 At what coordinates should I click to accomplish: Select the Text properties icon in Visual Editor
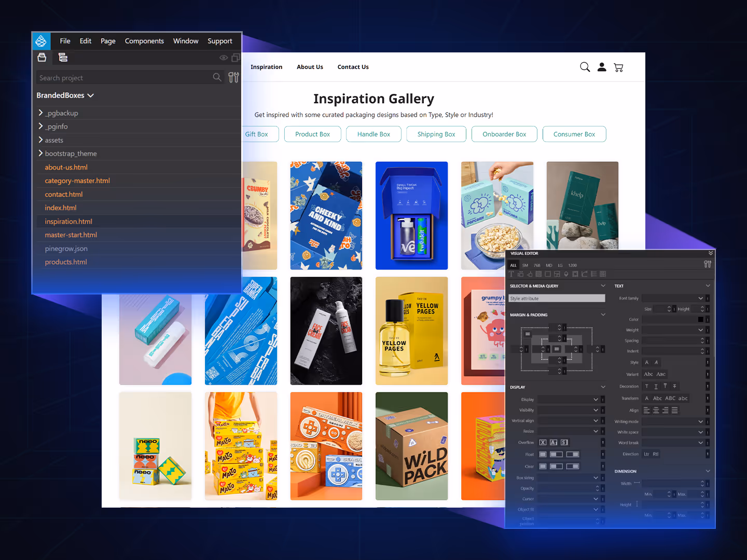pyautogui.click(x=511, y=274)
